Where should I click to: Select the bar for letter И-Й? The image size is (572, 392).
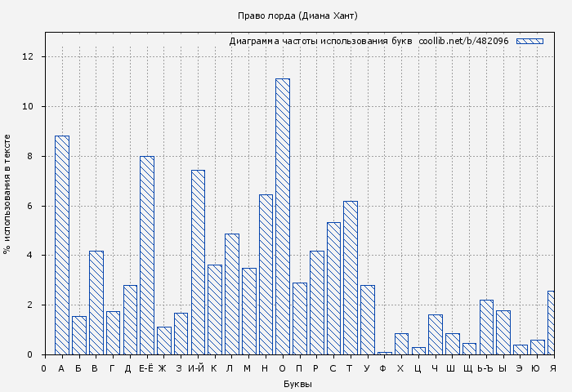point(198,262)
